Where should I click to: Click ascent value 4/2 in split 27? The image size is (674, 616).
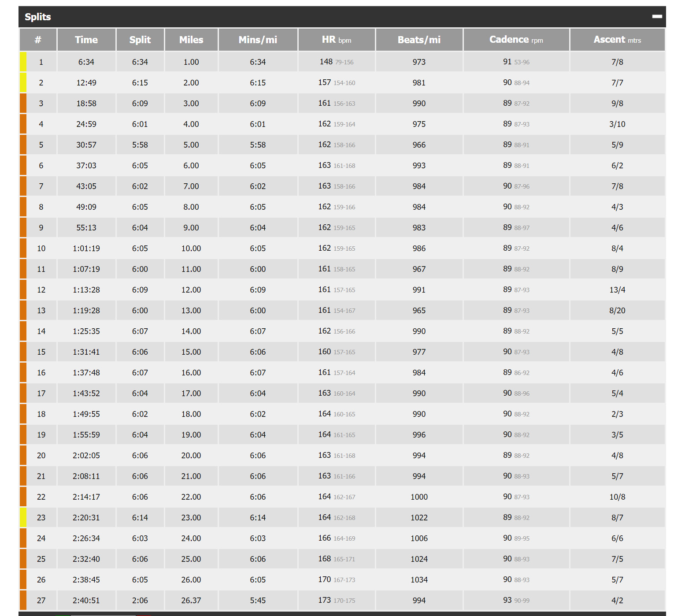click(x=617, y=601)
